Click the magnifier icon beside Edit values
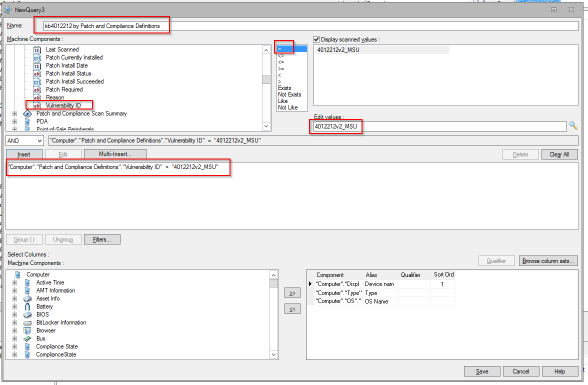This screenshot has width=588, height=385. pos(573,126)
